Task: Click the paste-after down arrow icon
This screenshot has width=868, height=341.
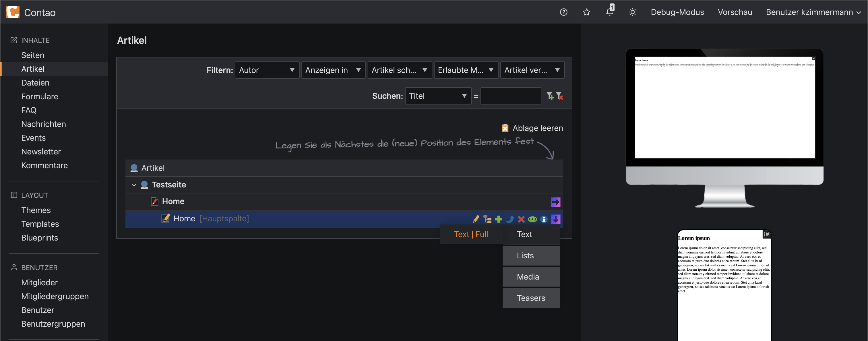Action: coord(555,219)
